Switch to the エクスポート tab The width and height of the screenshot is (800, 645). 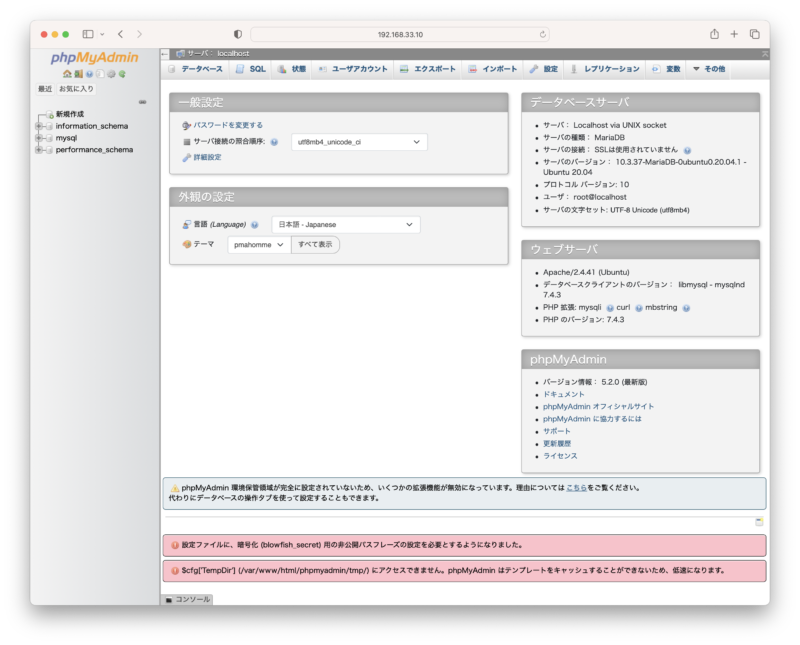click(428, 69)
